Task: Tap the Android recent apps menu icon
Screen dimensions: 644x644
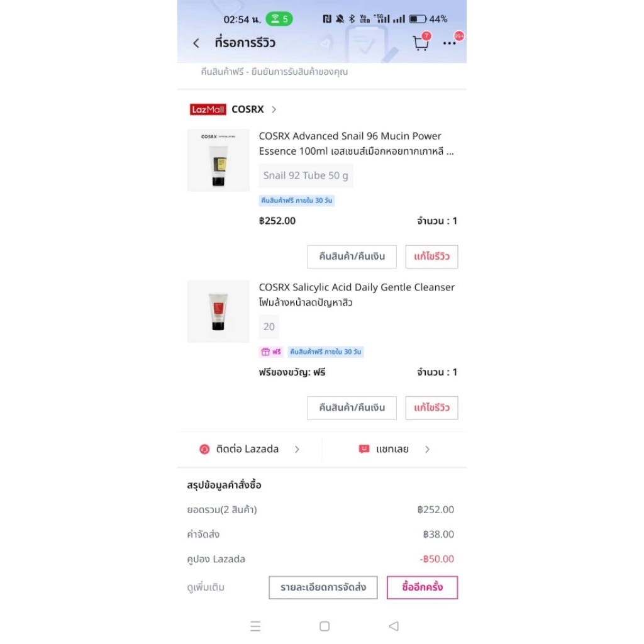Action: coord(255,626)
